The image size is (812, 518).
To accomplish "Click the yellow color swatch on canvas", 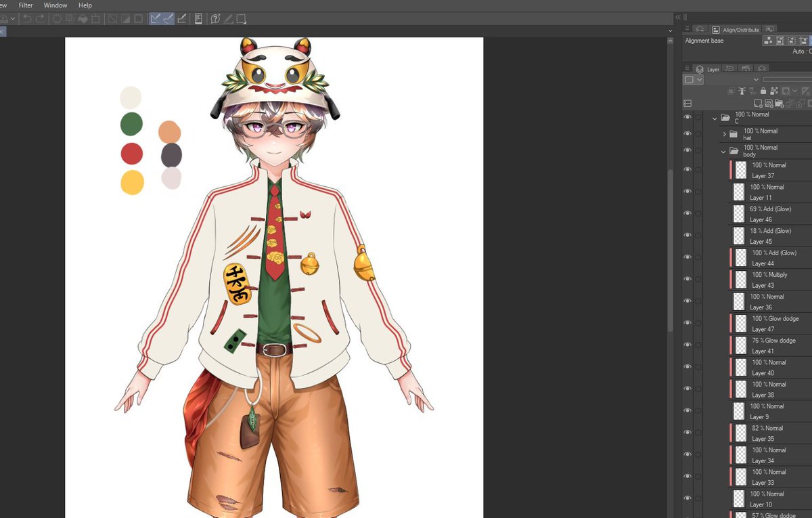I will (x=132, y=183).
